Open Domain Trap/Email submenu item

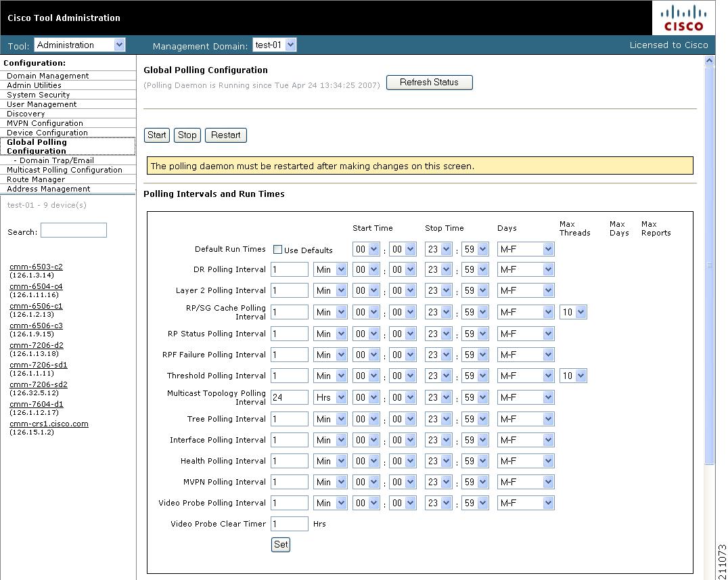(57, 160)
